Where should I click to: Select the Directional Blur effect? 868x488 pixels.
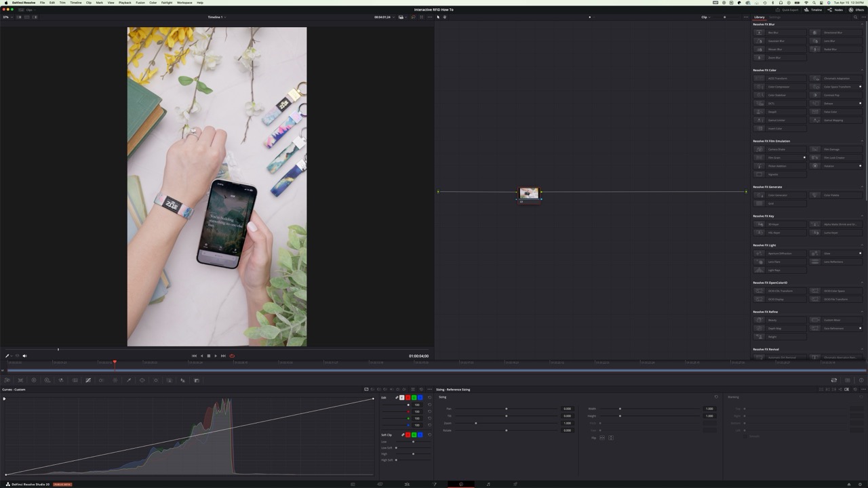837,33
